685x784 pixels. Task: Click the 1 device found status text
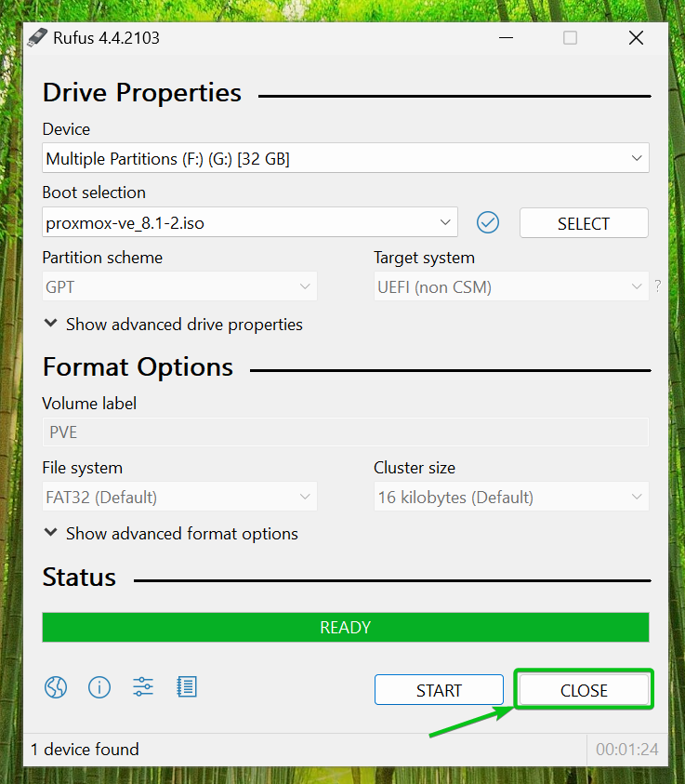(x=85, y=750)
